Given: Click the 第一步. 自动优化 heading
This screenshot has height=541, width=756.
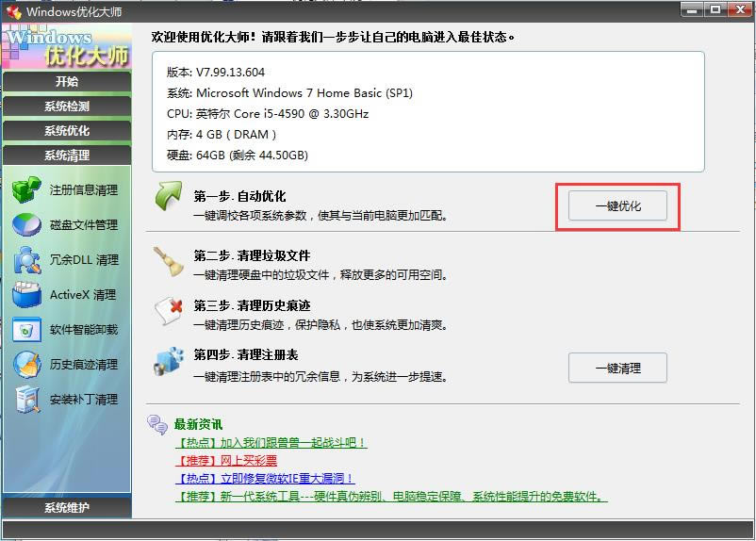Looking at the screenshot, I should click(239, 196).
